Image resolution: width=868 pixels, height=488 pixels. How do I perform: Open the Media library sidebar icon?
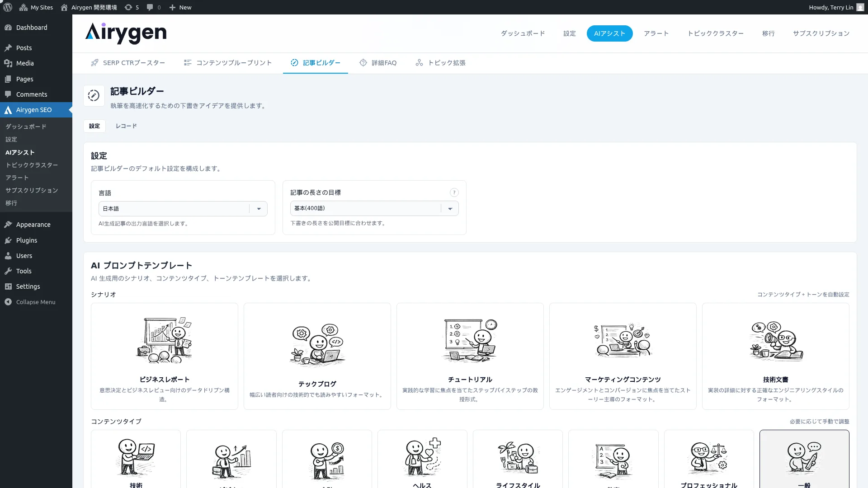click(8, 63)
